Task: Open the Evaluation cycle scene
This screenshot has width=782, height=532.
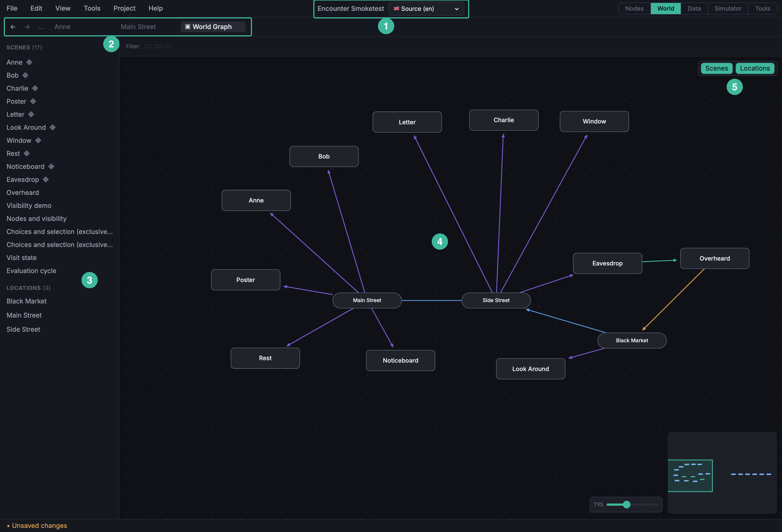Action: [x=31, y=271]
